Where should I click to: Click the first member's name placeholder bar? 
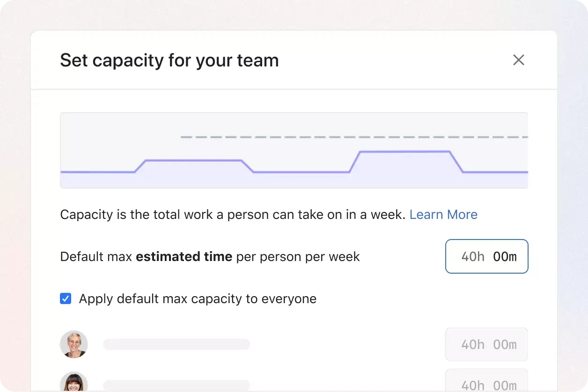176,344
